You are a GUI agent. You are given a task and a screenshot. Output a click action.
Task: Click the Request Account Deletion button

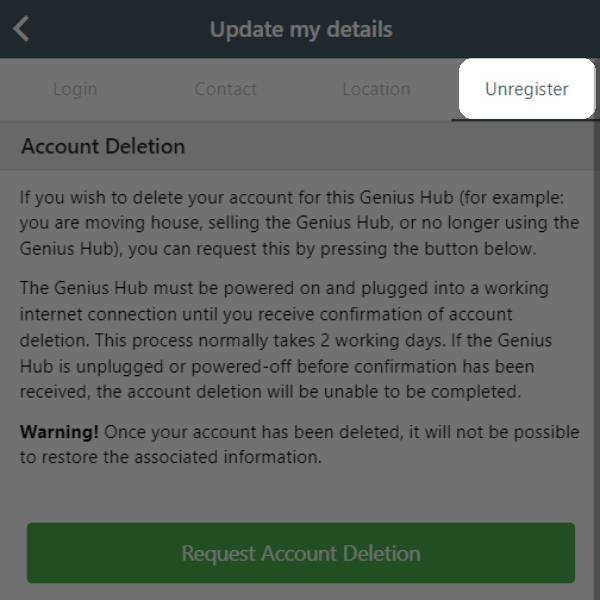(301, 553)
